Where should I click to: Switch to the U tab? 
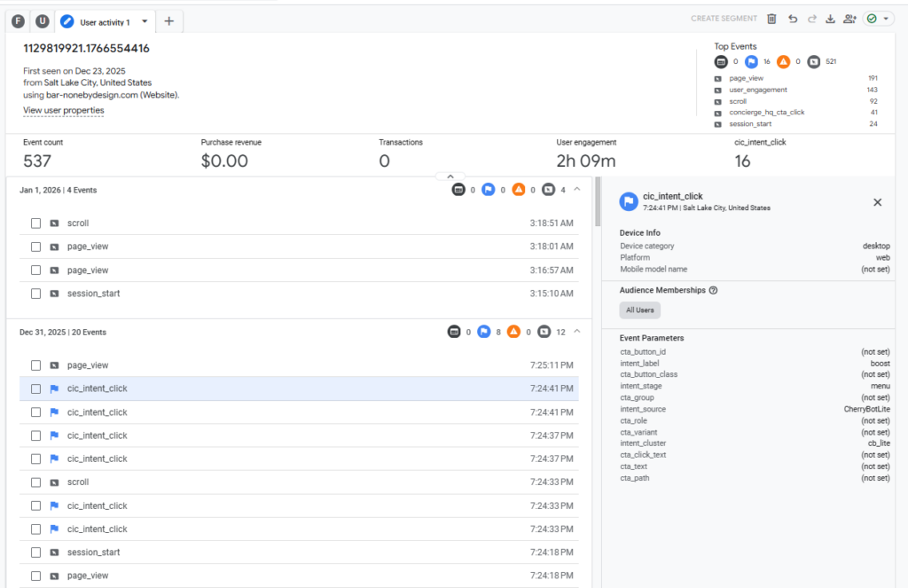pyautogui.click(x=43, y=21)
